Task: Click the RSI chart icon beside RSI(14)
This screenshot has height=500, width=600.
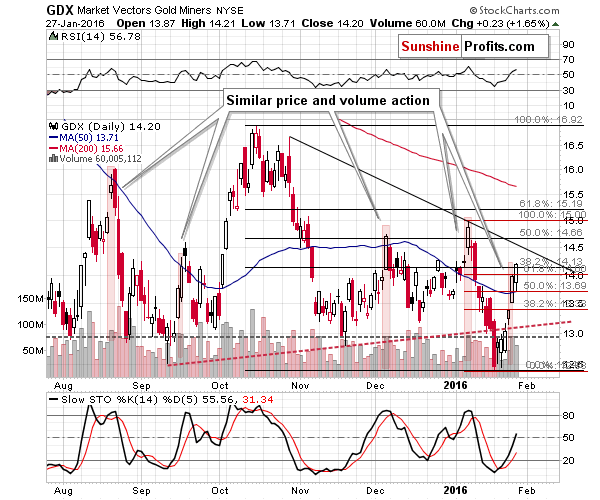Action: [x=53, y=37]
